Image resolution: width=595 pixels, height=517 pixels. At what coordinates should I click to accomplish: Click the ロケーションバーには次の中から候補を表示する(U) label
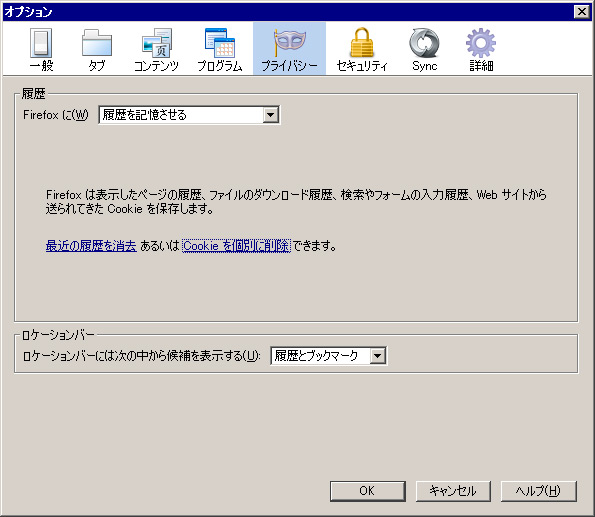(142, 356)
